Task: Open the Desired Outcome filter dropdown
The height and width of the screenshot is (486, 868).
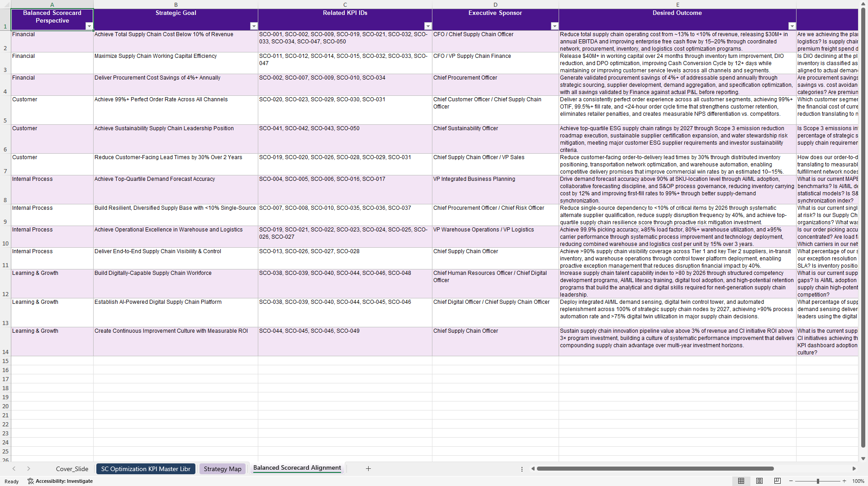Action: pyautogui.click(x=792, y=26)
